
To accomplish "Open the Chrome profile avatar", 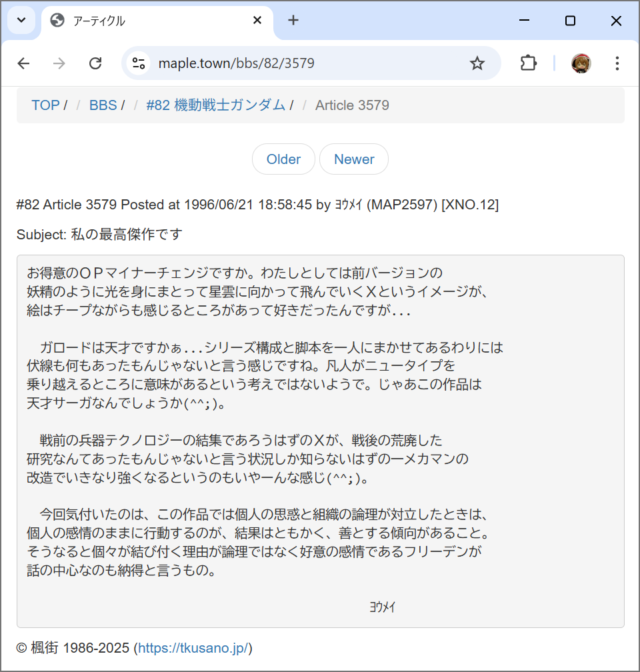I will [x=581, y=63].
